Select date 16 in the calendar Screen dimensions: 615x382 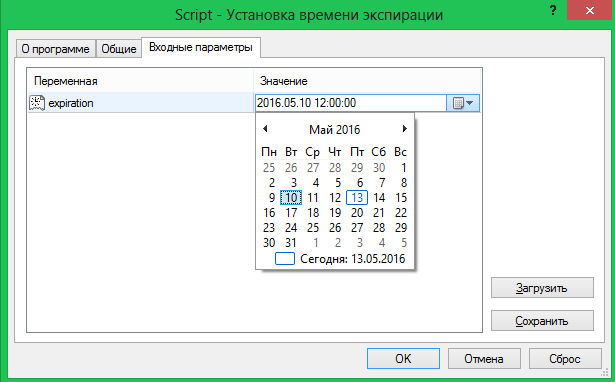click(269, 213)
